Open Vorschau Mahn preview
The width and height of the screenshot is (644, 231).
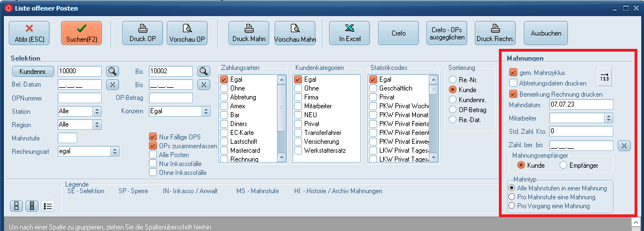(x=295, y=33)
